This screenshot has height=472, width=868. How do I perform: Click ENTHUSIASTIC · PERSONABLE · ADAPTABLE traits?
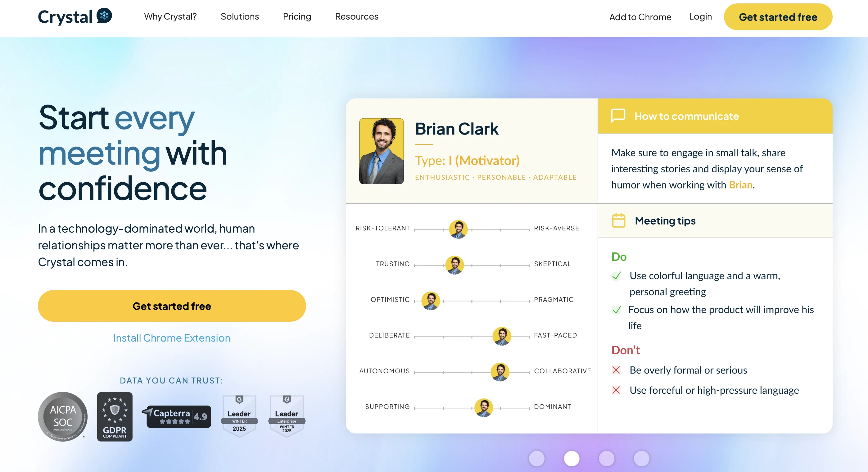496,177
